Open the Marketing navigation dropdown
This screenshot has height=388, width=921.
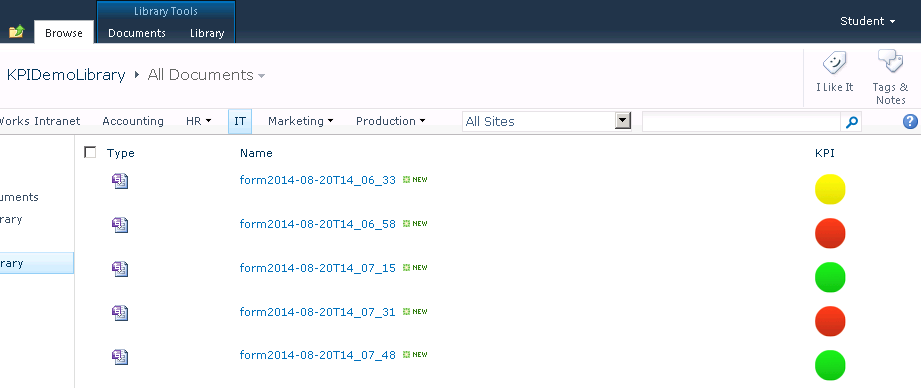pyautogui.click(x=300, y=121)
